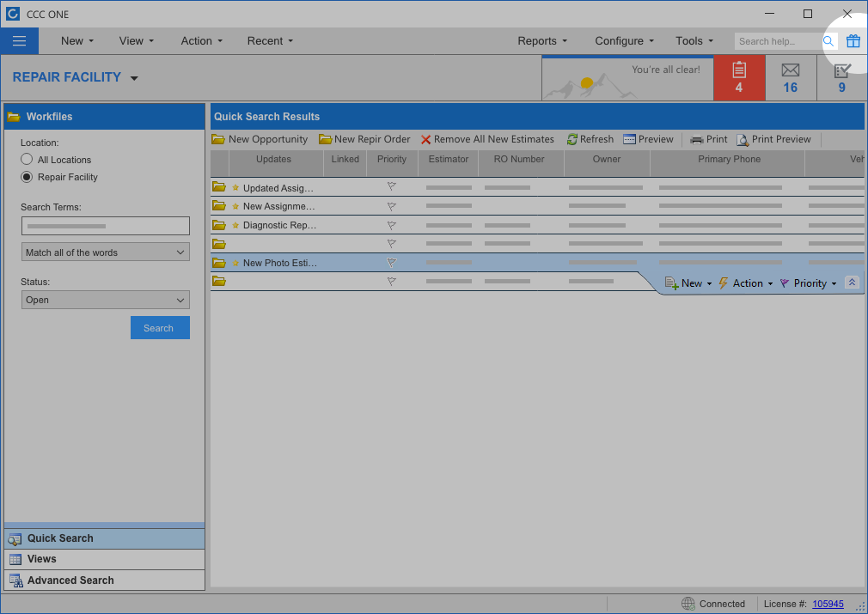
Task: Open the row Priority dropdown
Action: click(x=808, y=283)
